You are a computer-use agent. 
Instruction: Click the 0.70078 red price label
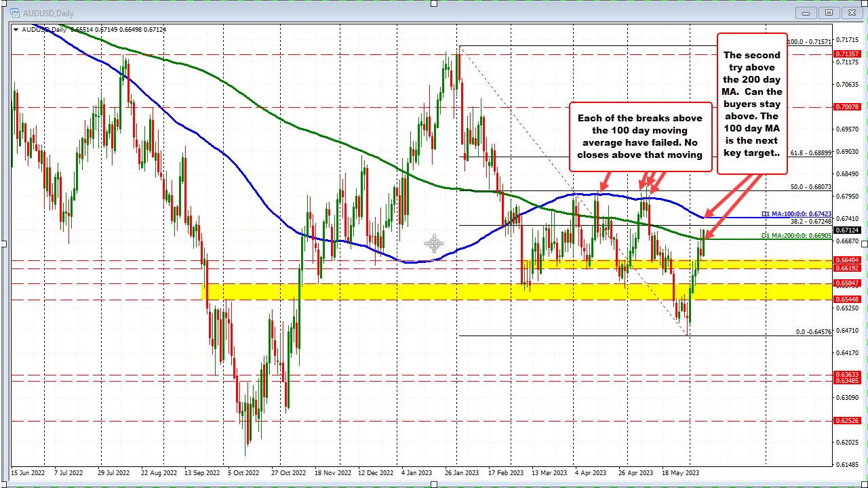click(x=848, y=107)
